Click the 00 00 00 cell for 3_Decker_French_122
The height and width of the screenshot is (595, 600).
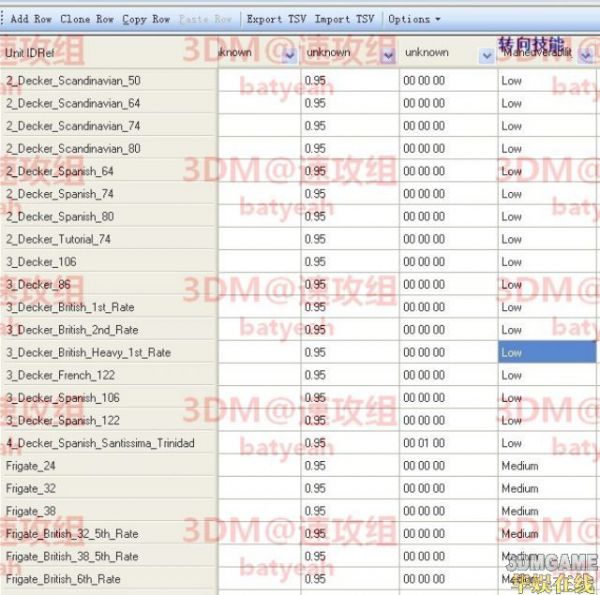448,375
